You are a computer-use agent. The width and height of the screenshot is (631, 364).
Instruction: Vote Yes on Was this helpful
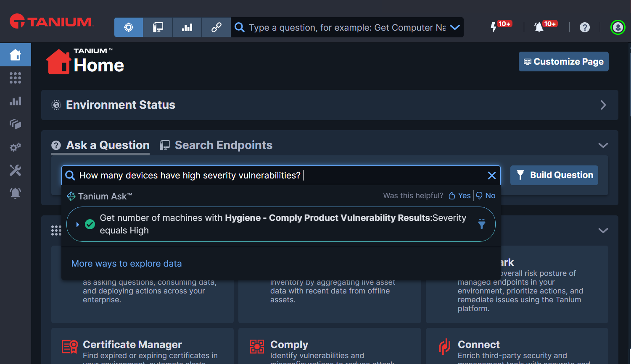(459, 196)
